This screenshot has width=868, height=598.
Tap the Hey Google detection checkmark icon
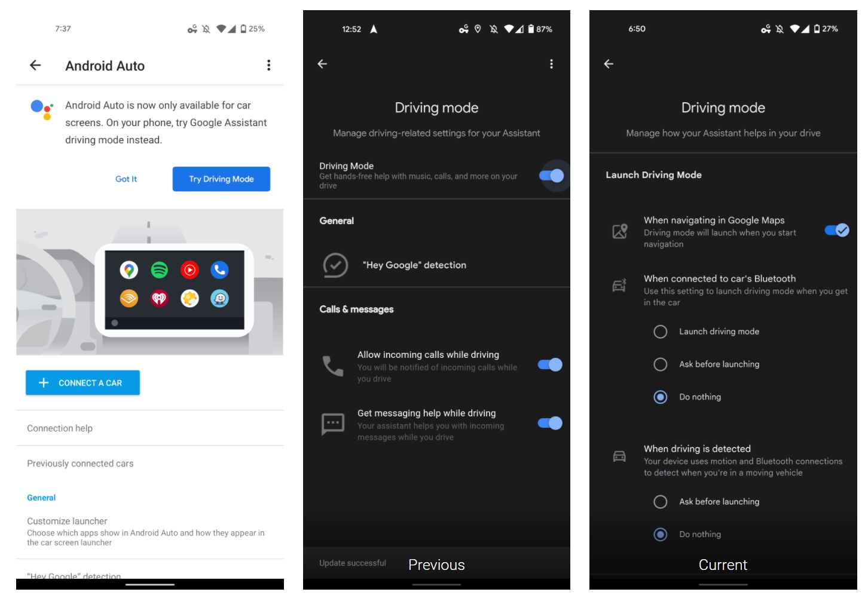coord(335,265)
